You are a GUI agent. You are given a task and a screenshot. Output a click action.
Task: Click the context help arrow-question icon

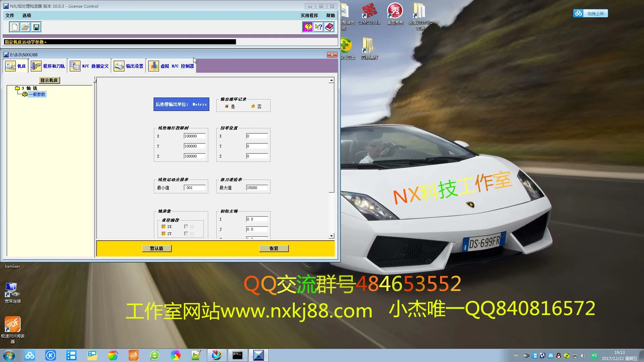pos(318,27)
